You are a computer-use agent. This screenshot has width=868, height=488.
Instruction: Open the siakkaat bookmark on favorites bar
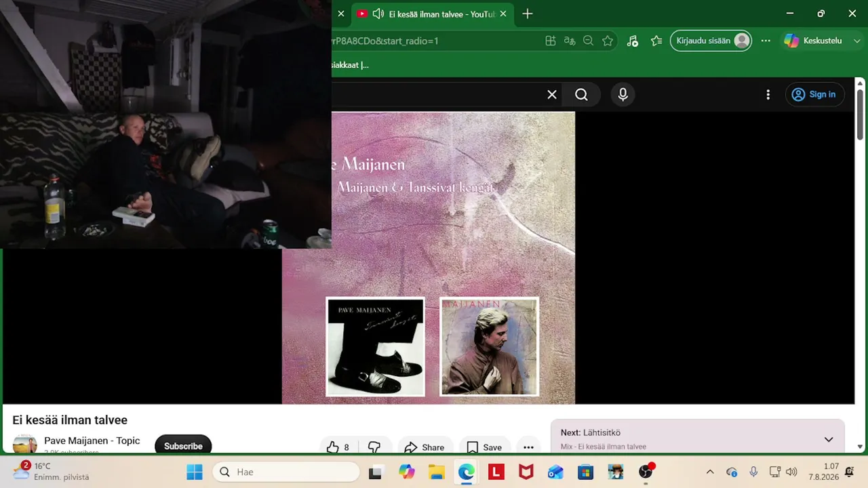(350, 65)
